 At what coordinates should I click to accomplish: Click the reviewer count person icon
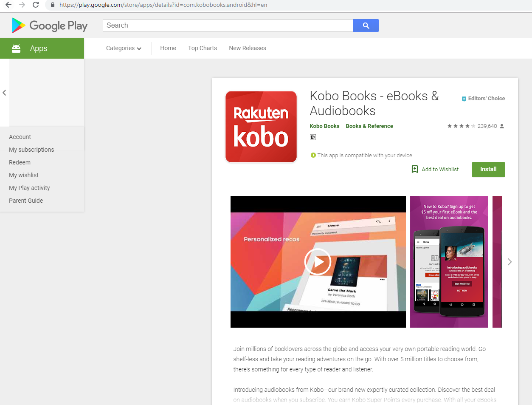[x=501, y=126]
